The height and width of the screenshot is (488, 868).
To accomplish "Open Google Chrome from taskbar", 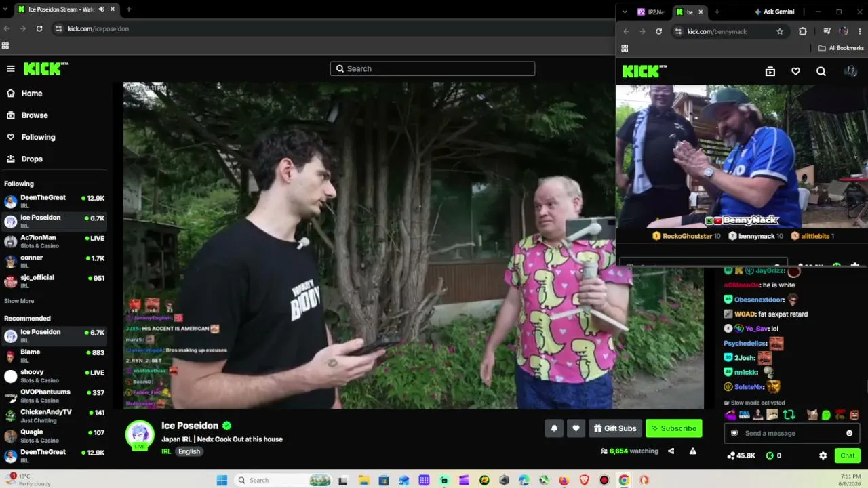I will pyautogui.click(x=624, y=480).
